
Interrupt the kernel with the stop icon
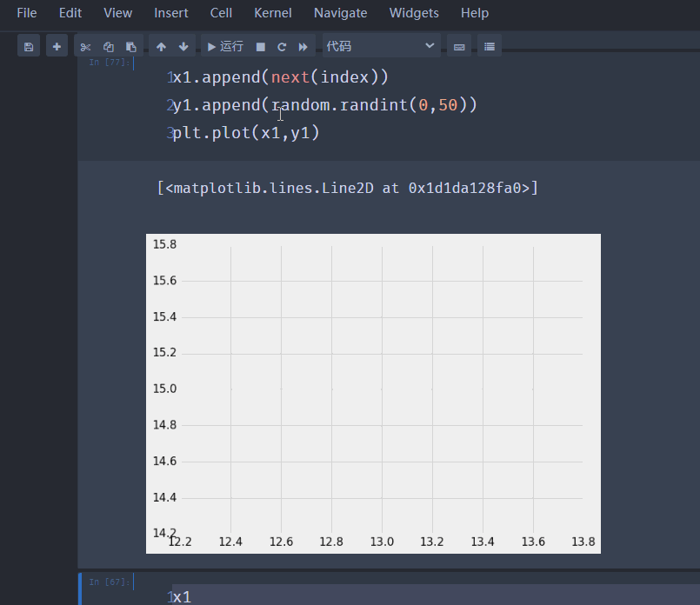[x=261, y=46]
